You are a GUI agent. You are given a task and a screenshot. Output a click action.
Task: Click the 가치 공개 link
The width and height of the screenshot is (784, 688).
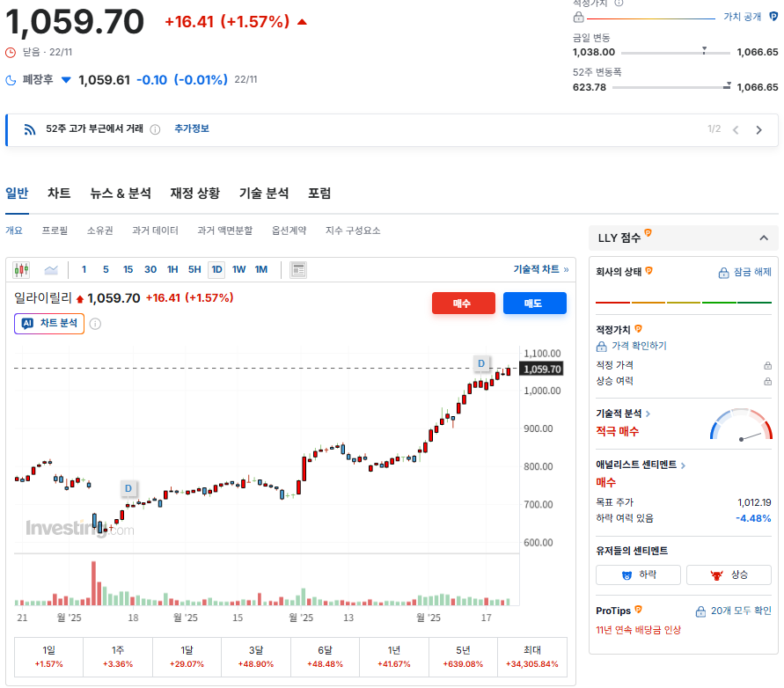(x=743, y=17)
